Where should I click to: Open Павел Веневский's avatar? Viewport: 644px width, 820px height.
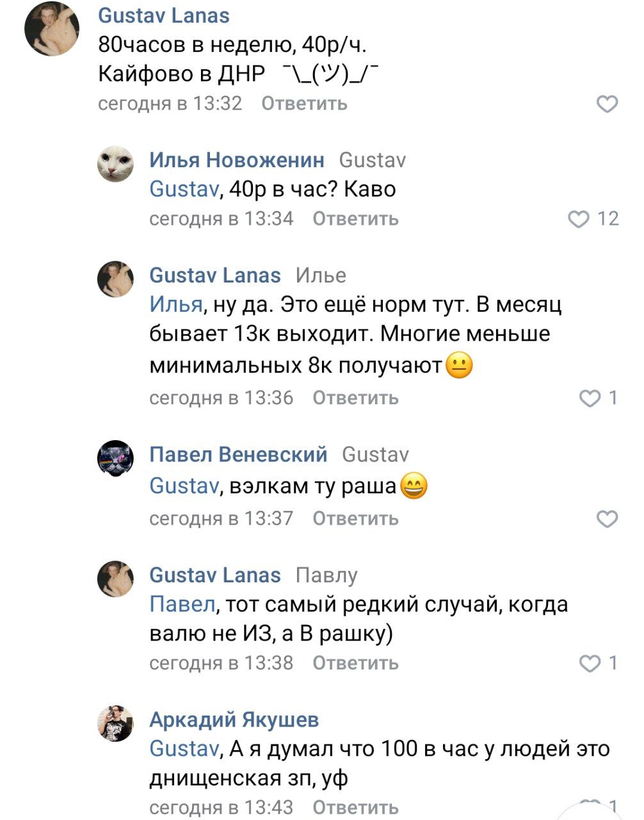115,459
